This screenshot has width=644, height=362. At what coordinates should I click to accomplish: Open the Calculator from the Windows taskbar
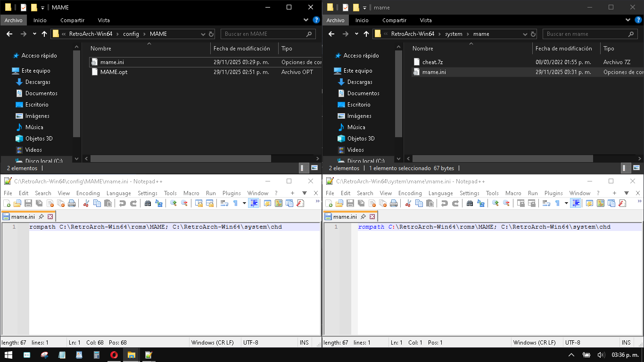click(x=97, y=355)
